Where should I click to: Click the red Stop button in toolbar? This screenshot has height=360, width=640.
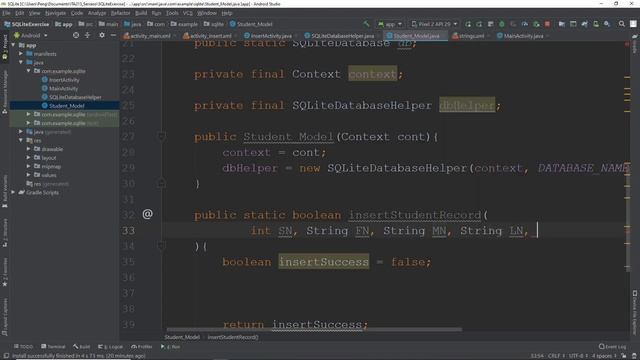[547, 24]
